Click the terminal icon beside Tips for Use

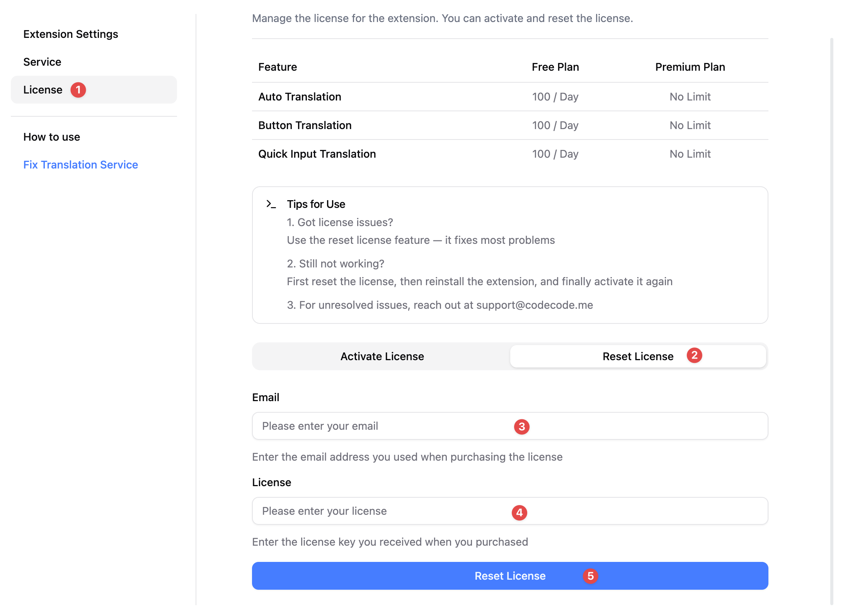click(x=271, y=204)
